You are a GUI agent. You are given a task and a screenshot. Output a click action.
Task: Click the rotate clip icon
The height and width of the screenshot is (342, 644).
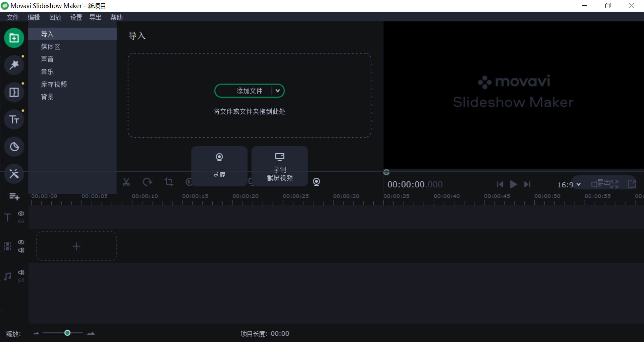(147, 182)
